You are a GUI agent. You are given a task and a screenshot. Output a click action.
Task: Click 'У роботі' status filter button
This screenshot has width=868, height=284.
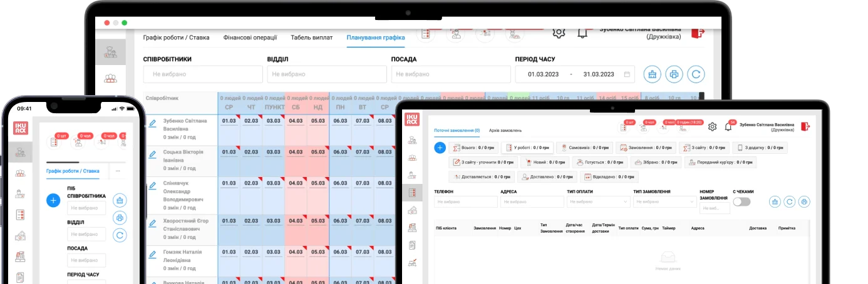pyautogui.click(x=526, y=148)
